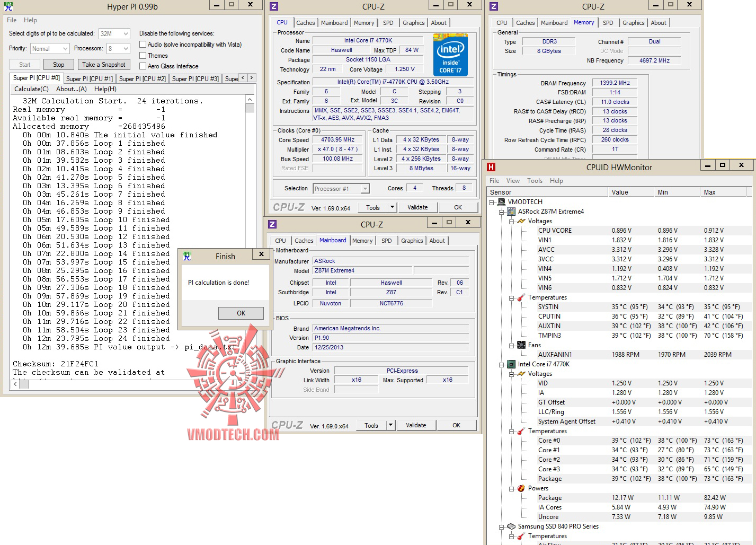756x545 pixels.
Task: Collapse the ASRock Z87M Extreme4 node
Action: pos(502,212)
